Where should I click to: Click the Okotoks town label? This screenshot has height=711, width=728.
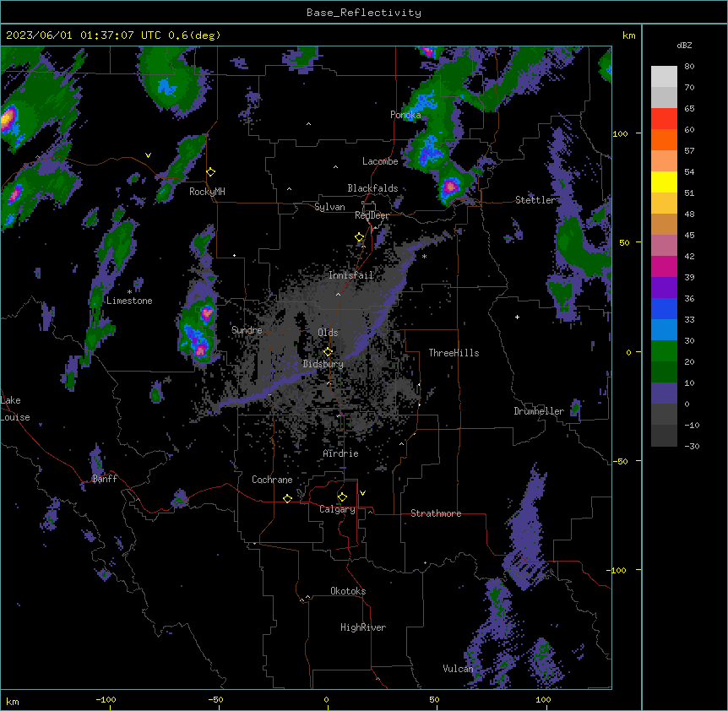pyautogui.click(x=348, y=591)
